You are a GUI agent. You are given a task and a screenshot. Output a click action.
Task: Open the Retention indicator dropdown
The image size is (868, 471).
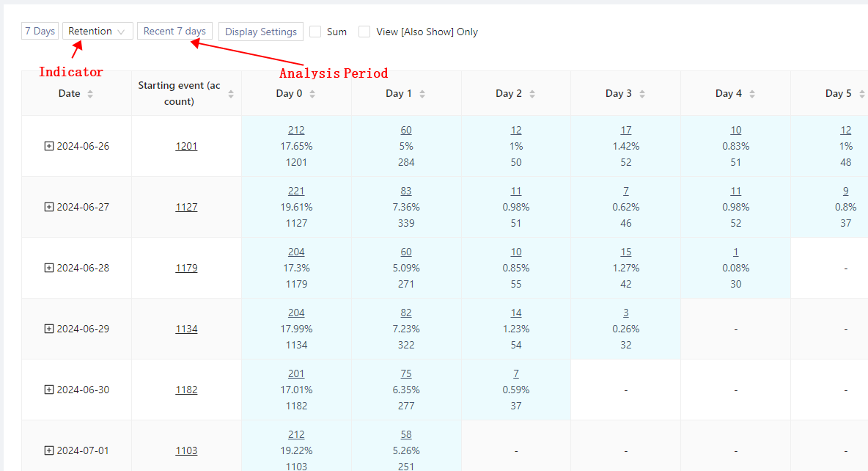tap(98, 31)
